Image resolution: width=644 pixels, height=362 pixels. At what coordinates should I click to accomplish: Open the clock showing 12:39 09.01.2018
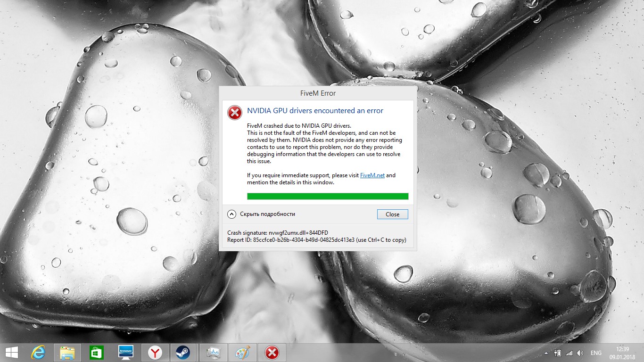[622, 353]
